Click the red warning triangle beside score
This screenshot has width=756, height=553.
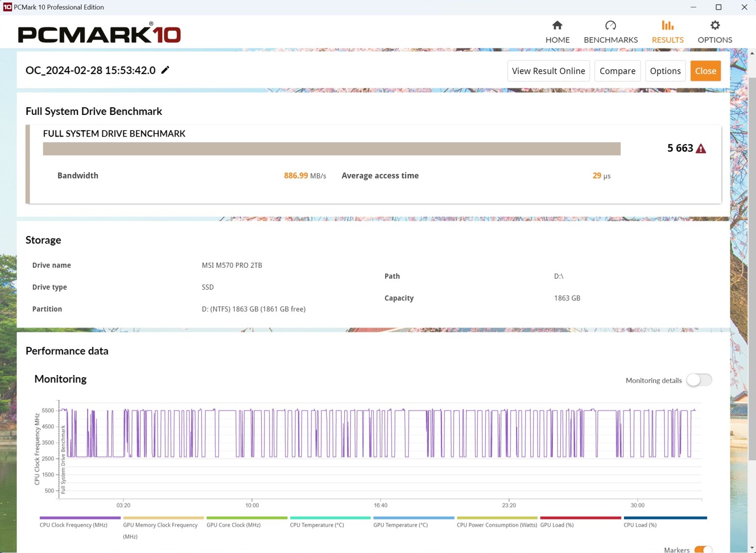(701, 149)
